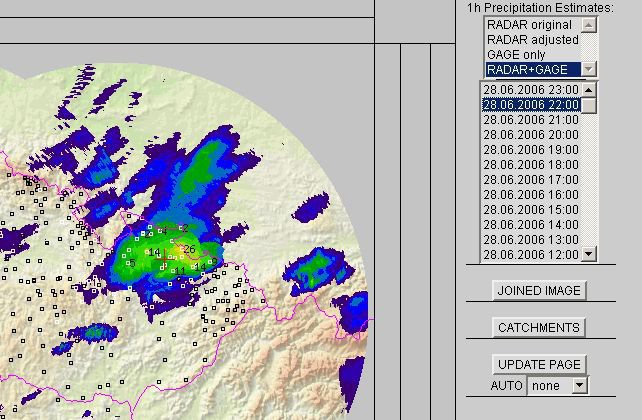642x420 pixels.
Task: Pick the 28.06.2006 12:00 entry
Action: [530, 255]
